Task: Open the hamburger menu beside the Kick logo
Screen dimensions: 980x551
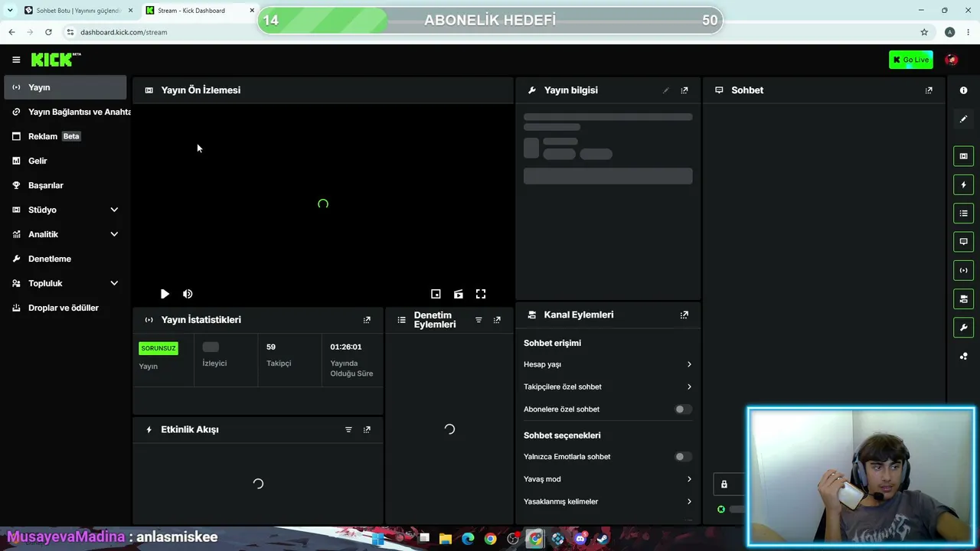Action: [x=16, y=60]
